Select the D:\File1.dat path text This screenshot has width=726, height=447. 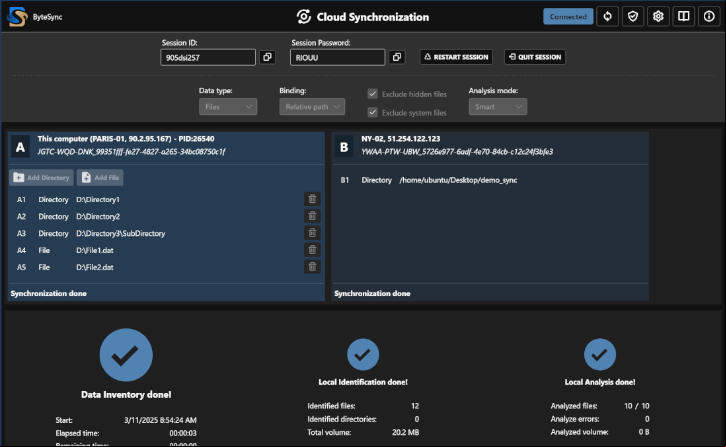coord(95,251)
